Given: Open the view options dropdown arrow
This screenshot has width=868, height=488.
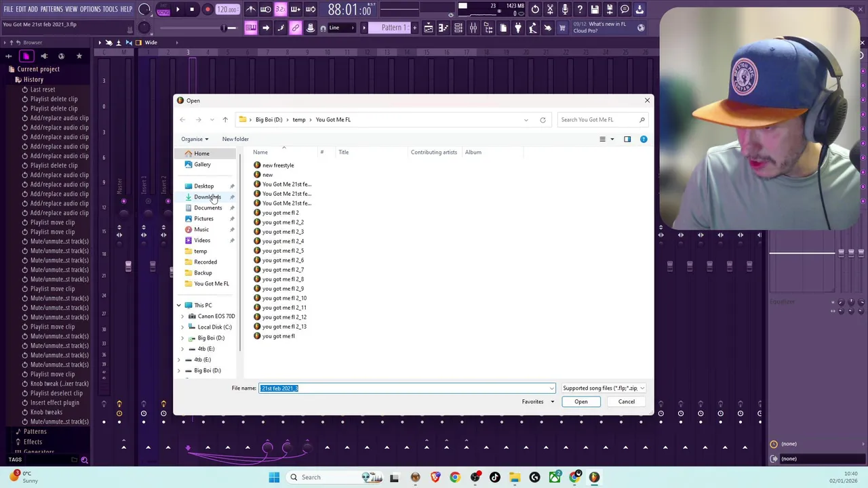Looking at the screenshot, I should (x=612, y=139).
